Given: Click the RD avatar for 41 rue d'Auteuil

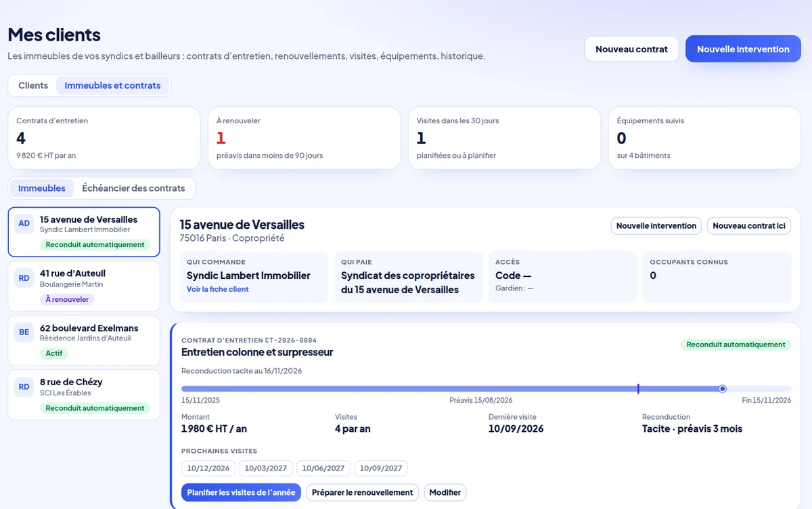Looking at the screenshot, I should click(x=24, y=278).
